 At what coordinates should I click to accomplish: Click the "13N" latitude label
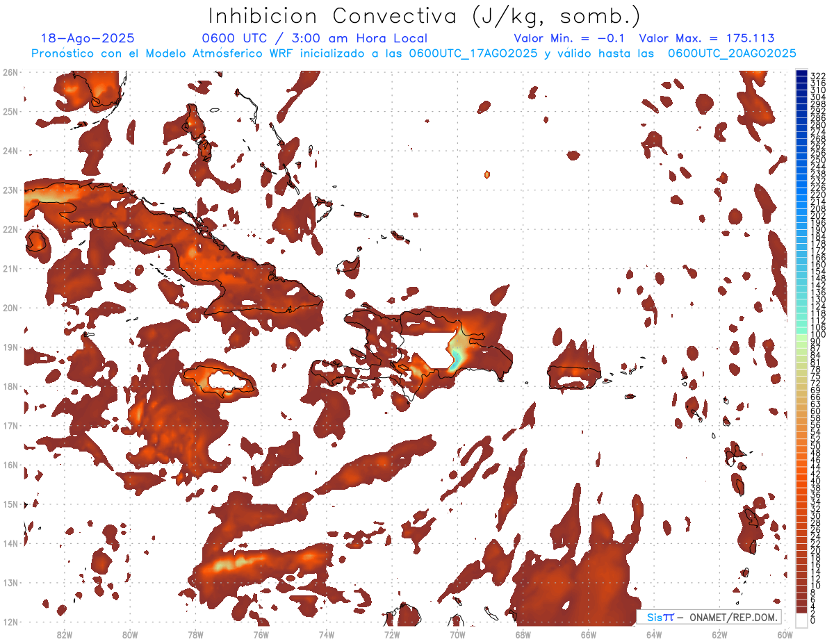point(10,582)
